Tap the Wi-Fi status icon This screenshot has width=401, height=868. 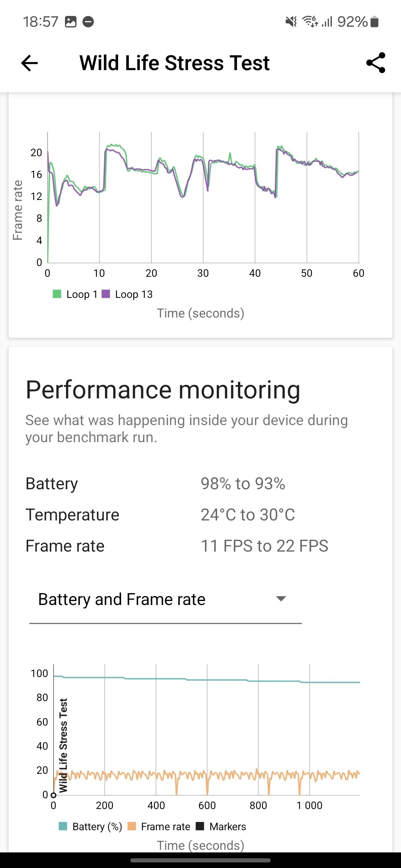(x=310, y=22)
